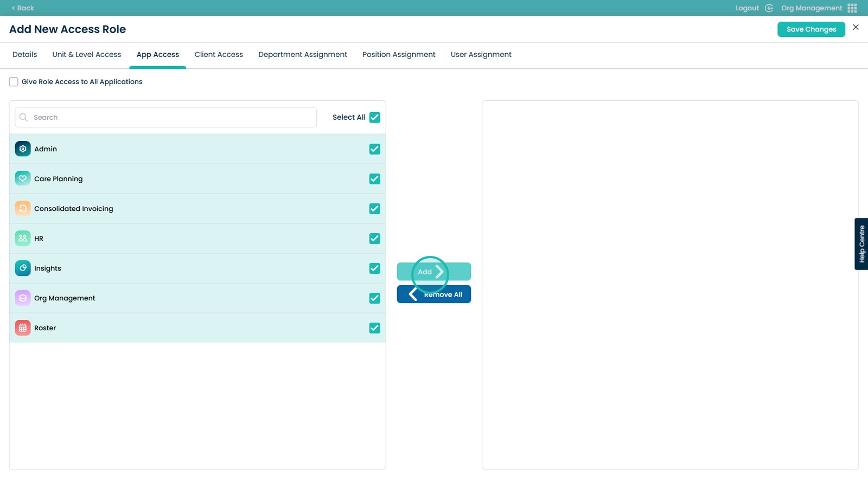This screenshot has width=868, height=488.
Task: Click the Admin app icon
Action: (23, 149)
